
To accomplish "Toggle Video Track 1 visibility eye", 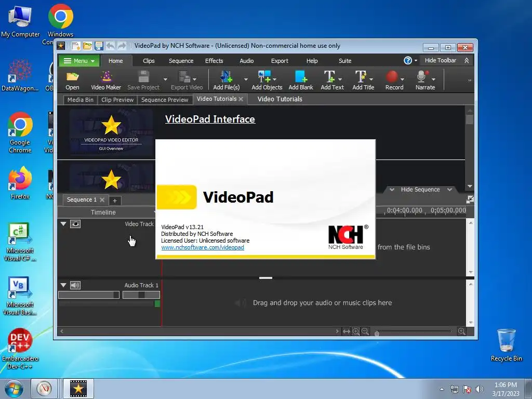I will pyautogui.click(x=75, y=224).
